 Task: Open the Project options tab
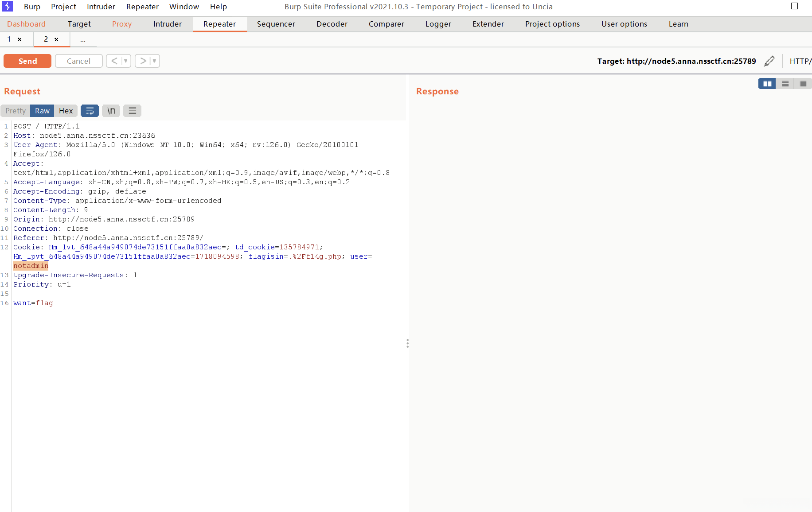point(553,24)
